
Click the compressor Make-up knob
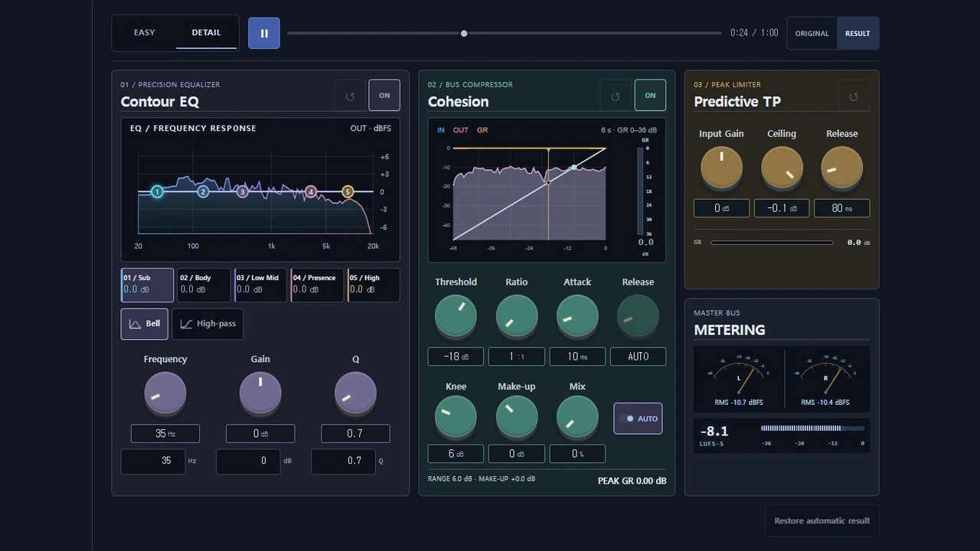pyautogui.click(x=517, y=417)
